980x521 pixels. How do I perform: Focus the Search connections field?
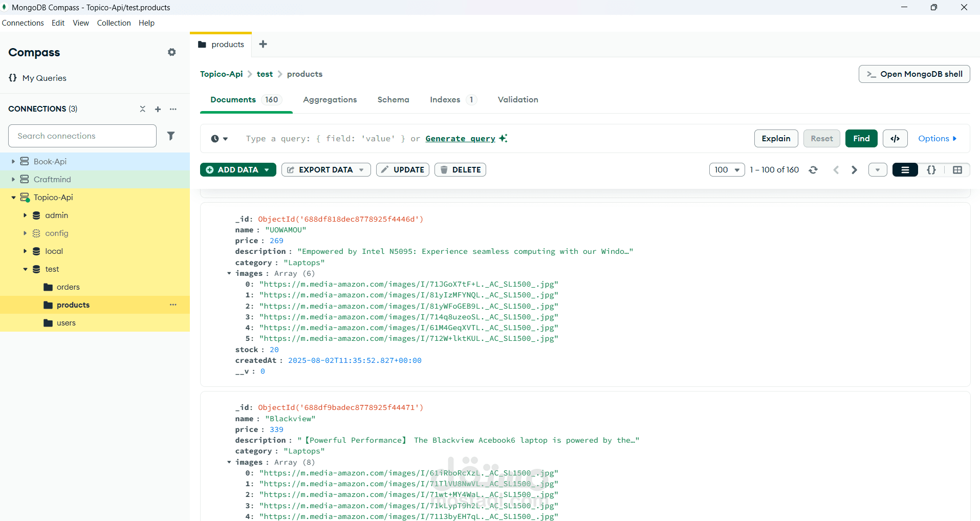(x=82, y=136)
